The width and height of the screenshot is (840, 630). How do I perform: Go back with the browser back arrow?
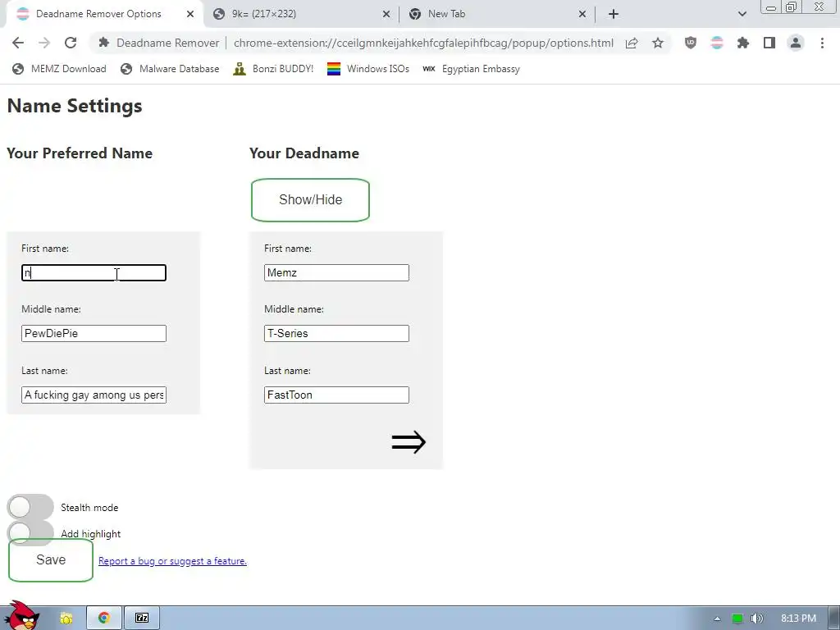[18, 43]
